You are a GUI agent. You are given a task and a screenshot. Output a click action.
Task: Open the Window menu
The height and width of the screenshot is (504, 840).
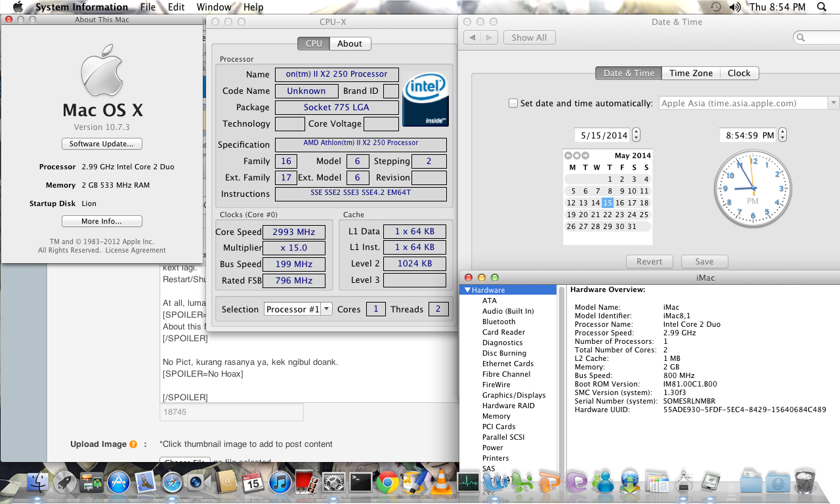213,7
